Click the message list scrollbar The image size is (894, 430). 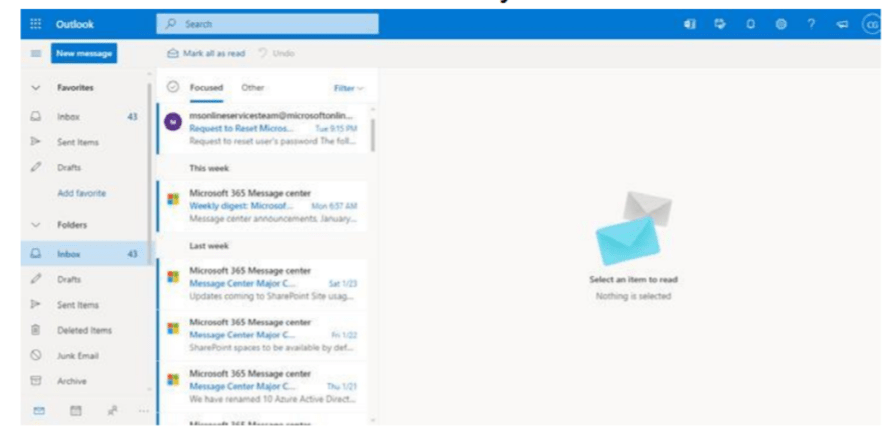tap(373, 130)
